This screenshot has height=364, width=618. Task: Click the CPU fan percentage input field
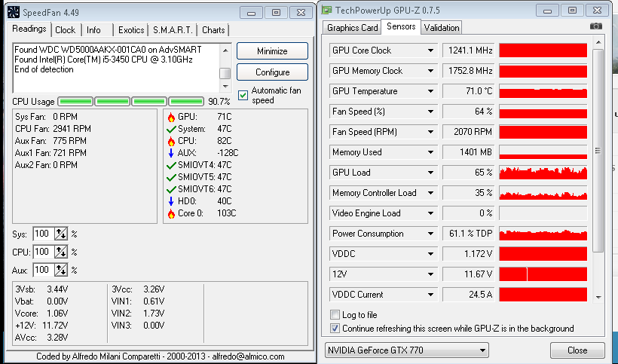[44, 252]
